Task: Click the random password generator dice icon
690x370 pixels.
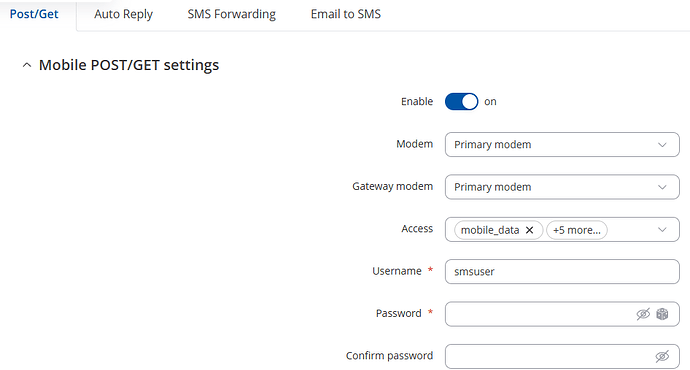Action: coord(662,314)
